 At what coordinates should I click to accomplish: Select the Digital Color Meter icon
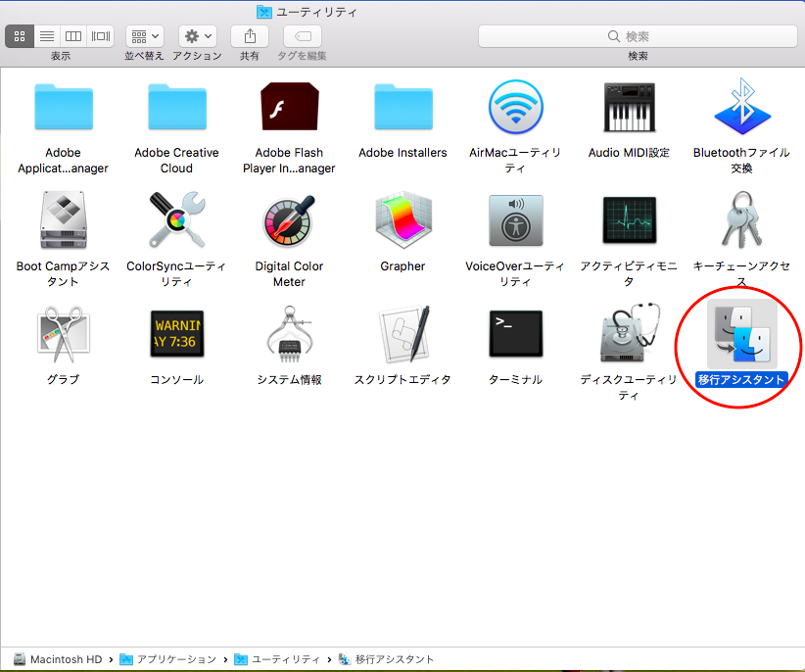289,221
